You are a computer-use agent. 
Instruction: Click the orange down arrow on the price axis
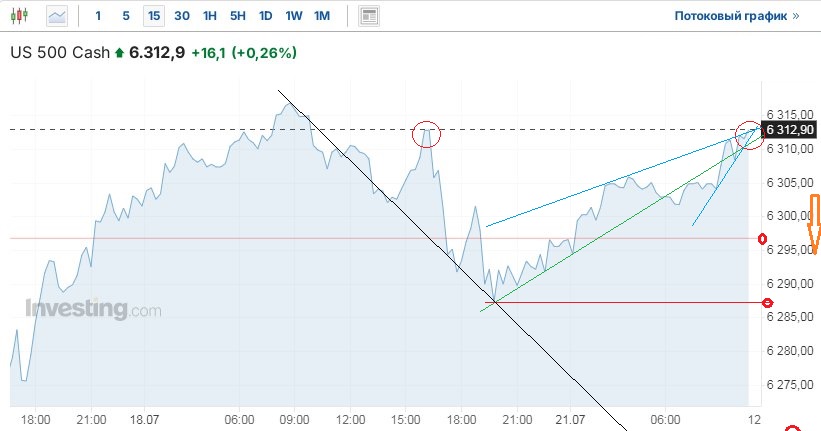[814, 225]
